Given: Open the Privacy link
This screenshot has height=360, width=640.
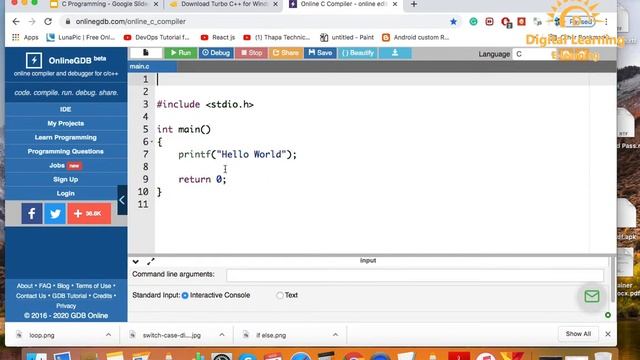Looking at the screenshot, I should click(66, 306).
